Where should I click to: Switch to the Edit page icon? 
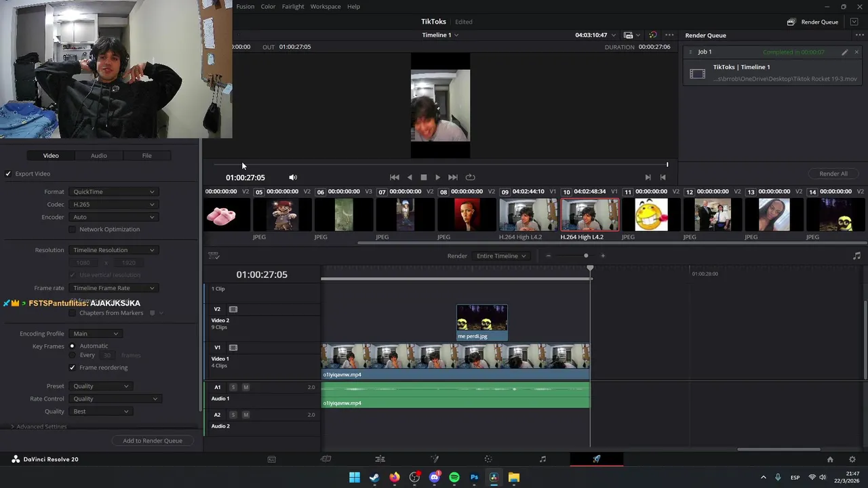tap(380, 459)
